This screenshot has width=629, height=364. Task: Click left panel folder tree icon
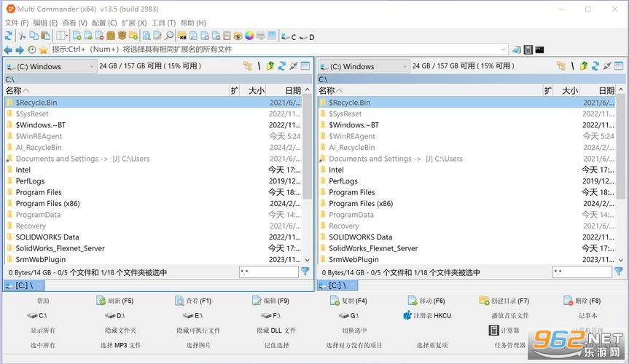pyautogui.click(x=248, y=66)
